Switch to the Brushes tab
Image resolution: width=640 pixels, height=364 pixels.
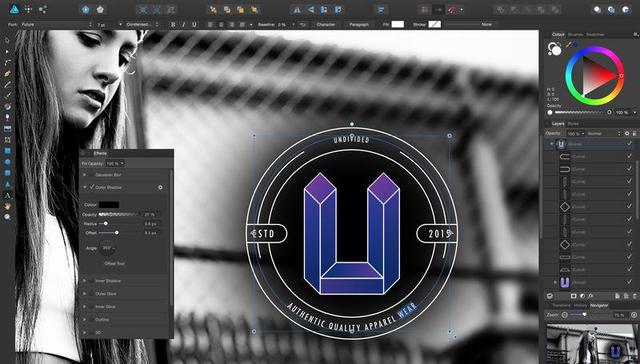[x=576, y=35]
